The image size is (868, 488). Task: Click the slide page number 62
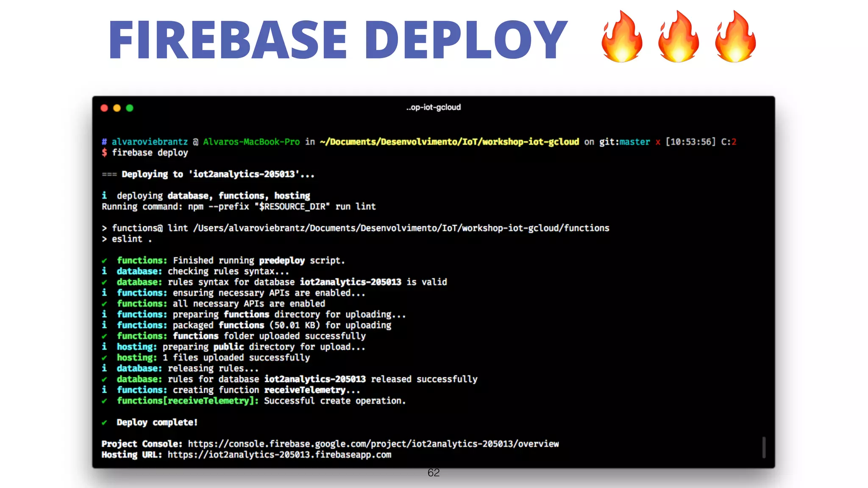click(434, 473)
